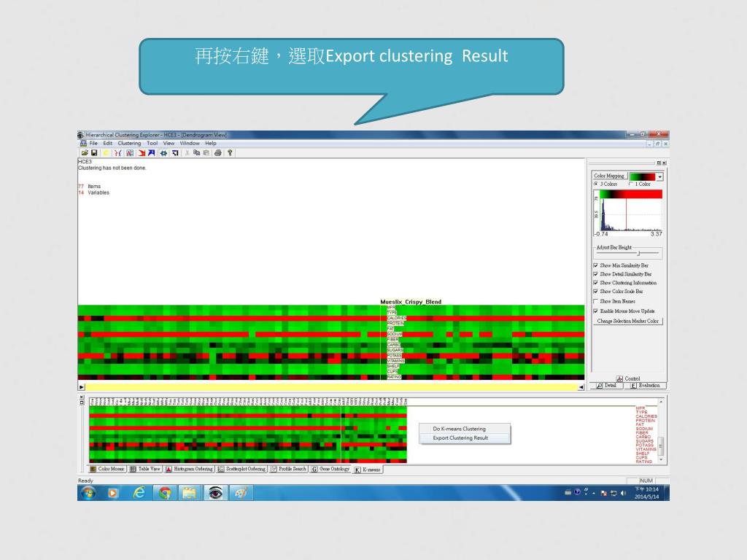Viewport: 747px width, 560px height.
Task: Open the Clustering menu
Action: coord(129,144)
